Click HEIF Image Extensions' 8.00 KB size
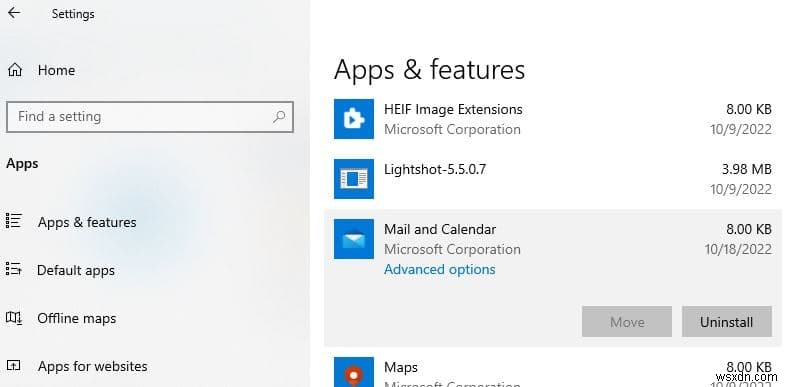The height and width of the screenshot is (387, 789). [749, 110]
